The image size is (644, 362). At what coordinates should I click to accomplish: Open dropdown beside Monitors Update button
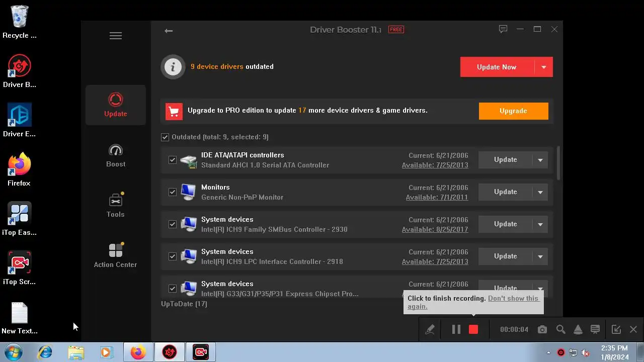tap(540, 192)
